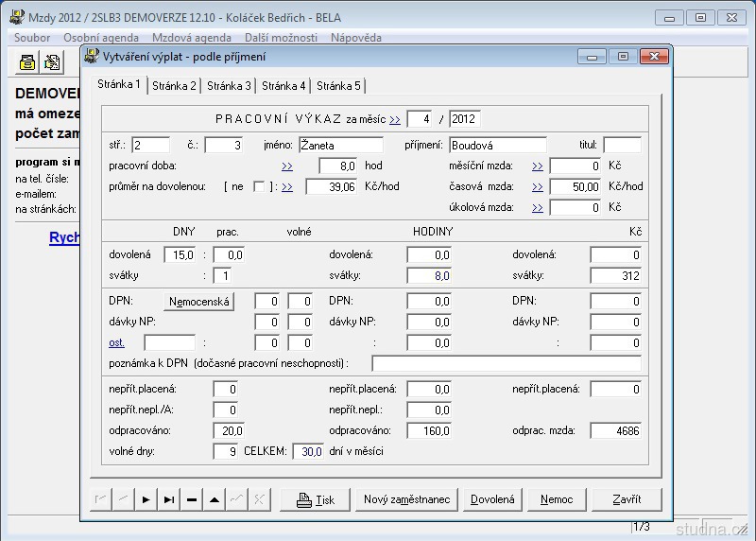Viewport: 756px width, 541px height.
Task: Click the poznámka k DPN text field
Action: coord(506,363)
